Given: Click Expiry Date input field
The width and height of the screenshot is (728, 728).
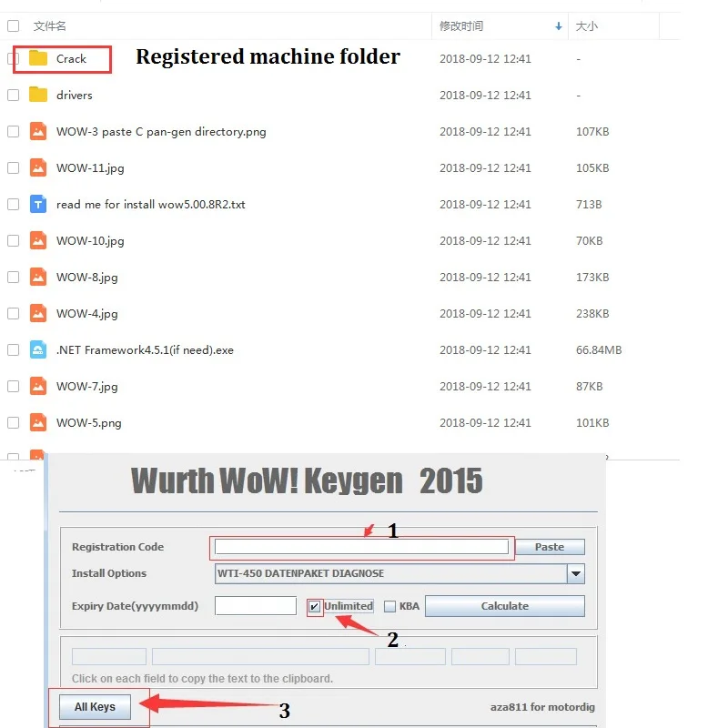Looking at the screenshot, I should (x=256, y=606).
